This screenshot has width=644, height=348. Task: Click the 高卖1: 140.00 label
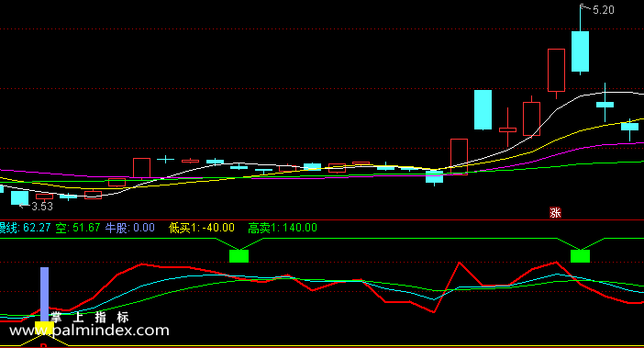pyautogui.click(x=283, y=228)
